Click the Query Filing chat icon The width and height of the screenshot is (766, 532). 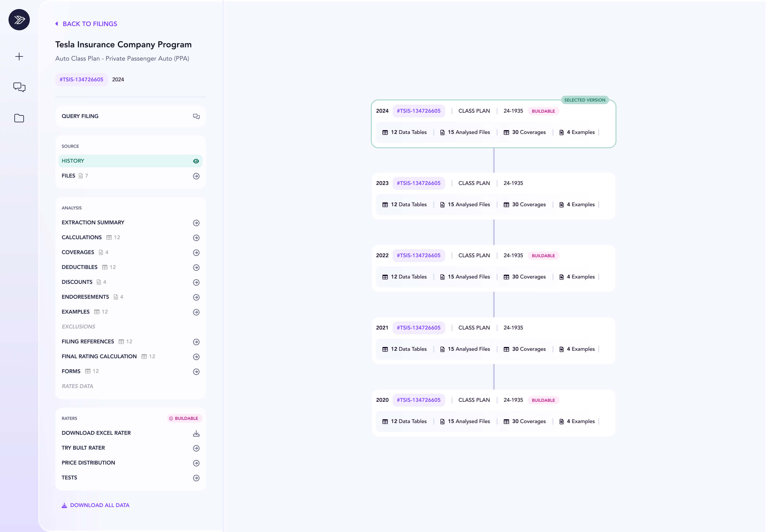pos(196,116)
